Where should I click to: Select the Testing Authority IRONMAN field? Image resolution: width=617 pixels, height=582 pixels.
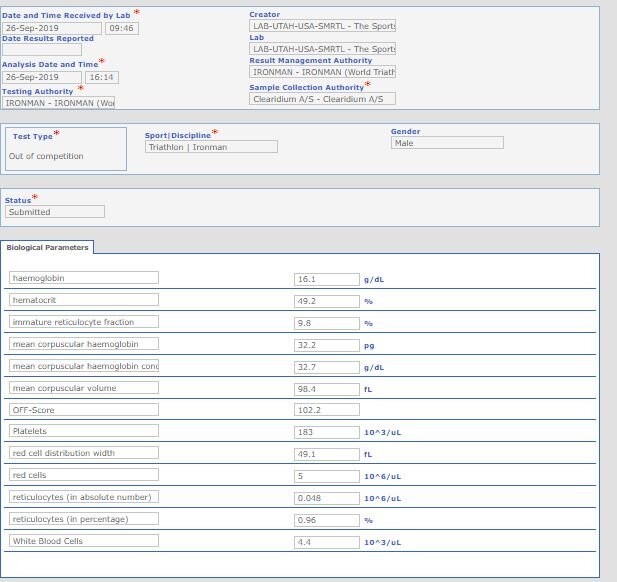point(58,103)
